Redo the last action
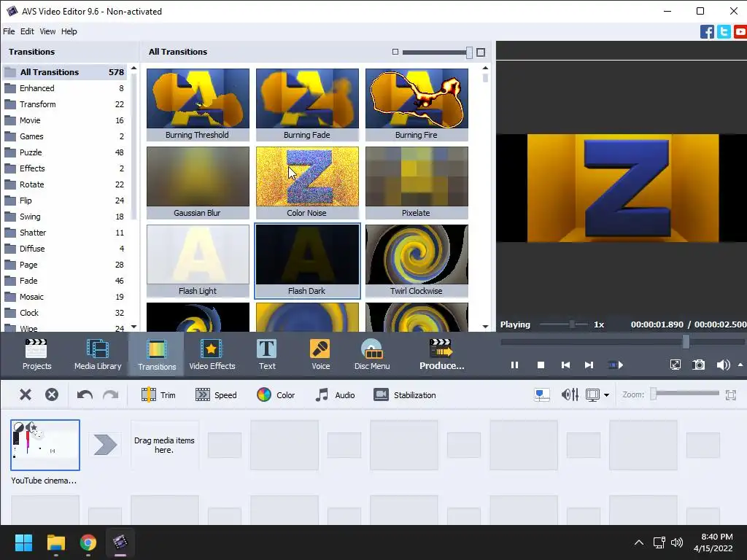Image resolution: width=747 pixels, height=560 pixels. click(111, 394)
